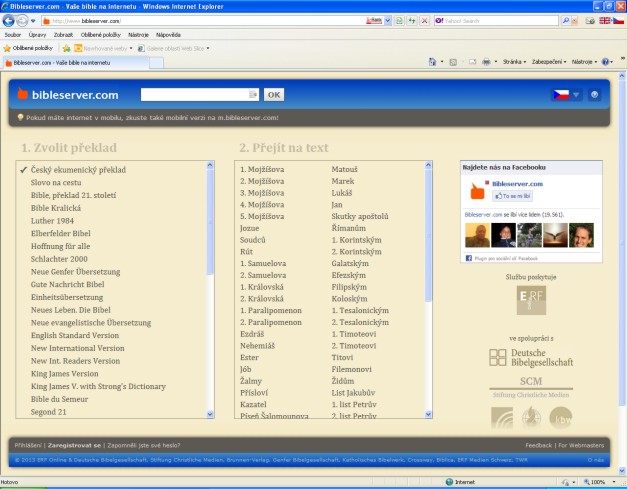Open the book Římanům

pyautogui.click(x=348, y=228)
